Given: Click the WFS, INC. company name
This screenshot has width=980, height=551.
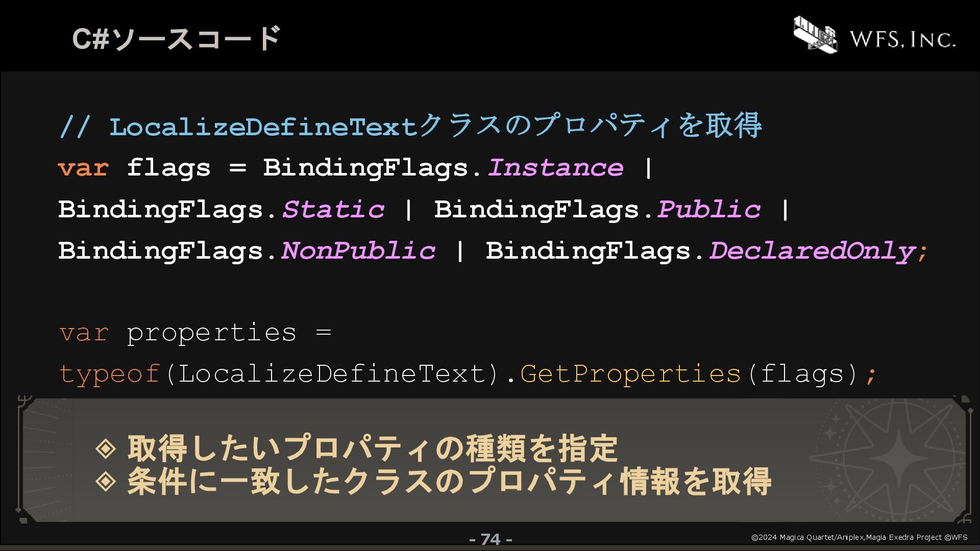Looking at the screenshot, I should (902, 39).
